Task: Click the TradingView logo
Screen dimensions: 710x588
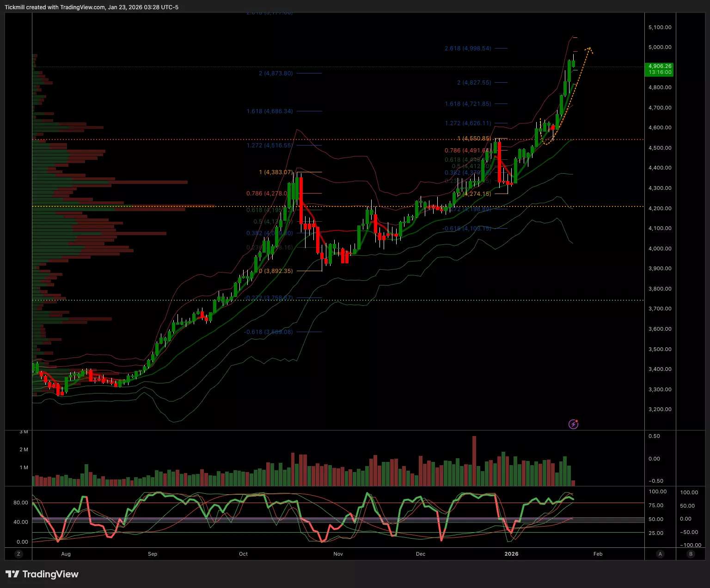Action: 42,574
